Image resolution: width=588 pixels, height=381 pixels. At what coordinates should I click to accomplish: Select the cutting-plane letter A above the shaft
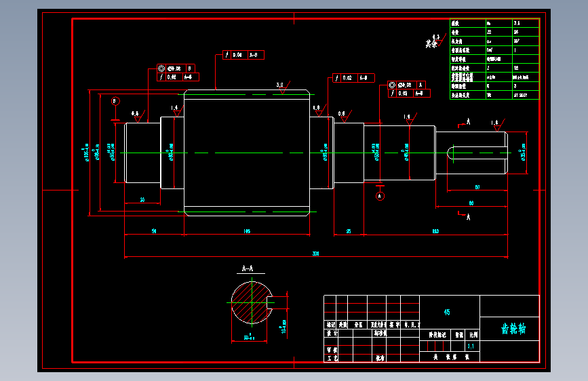coord(468,121)
